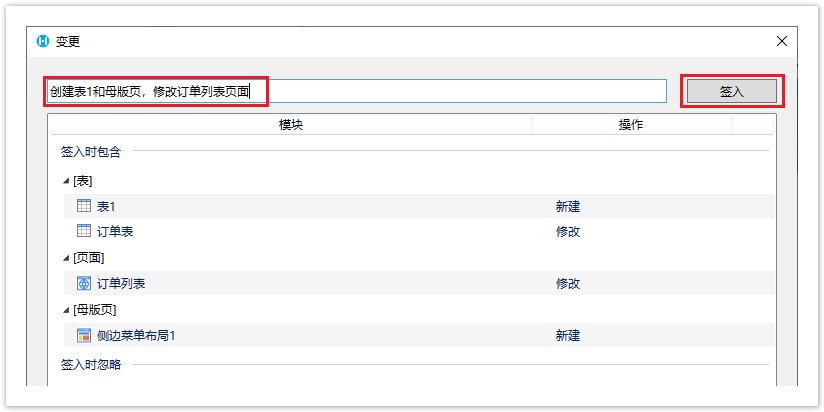Click the 模块 column header
824x412 pixels.
(290, 125)
